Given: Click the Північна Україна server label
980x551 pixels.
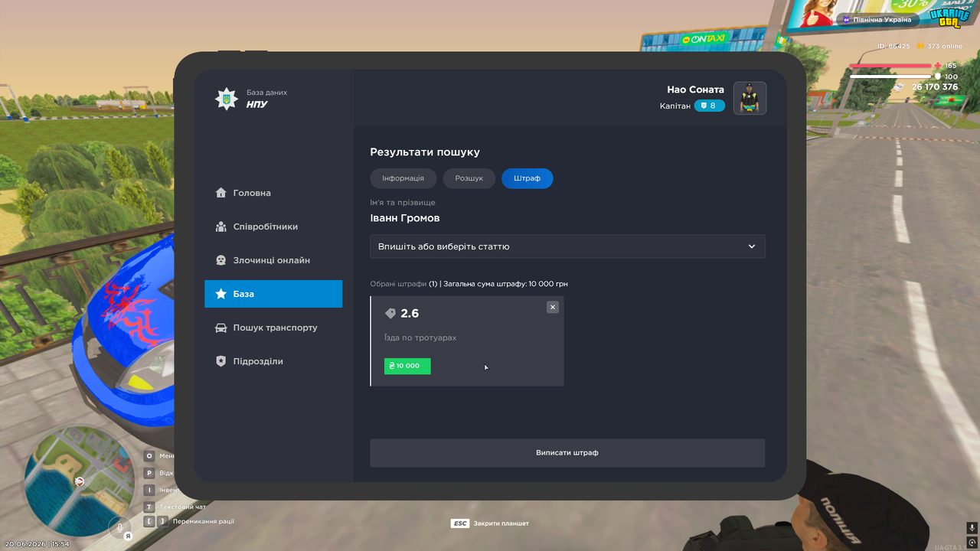Looking at the screenshot, I should [x=877, y=20].
